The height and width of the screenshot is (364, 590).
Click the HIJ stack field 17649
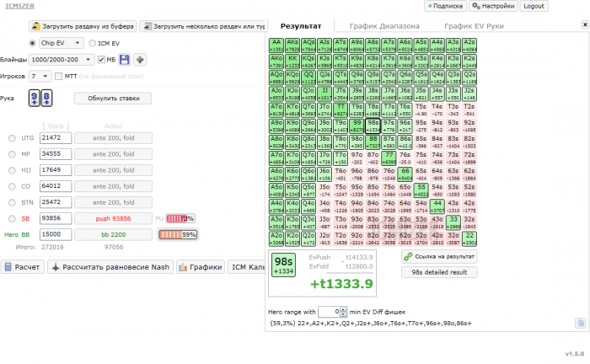tap(56, 170)
